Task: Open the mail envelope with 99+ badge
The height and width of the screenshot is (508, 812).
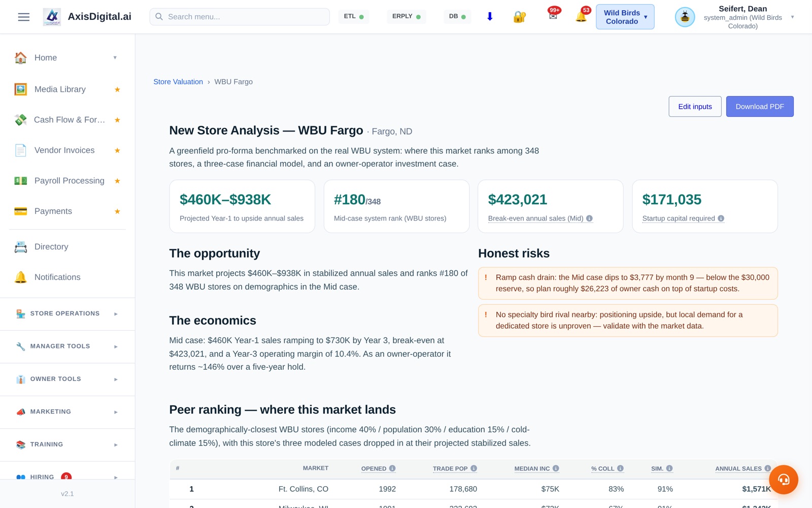Action: pyautogui.click(x=553, y=16)
